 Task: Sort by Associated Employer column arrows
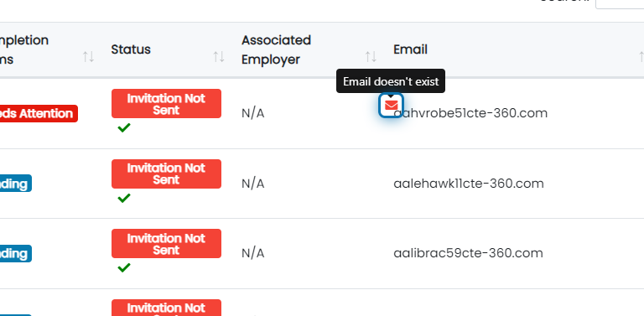point(371,57)
